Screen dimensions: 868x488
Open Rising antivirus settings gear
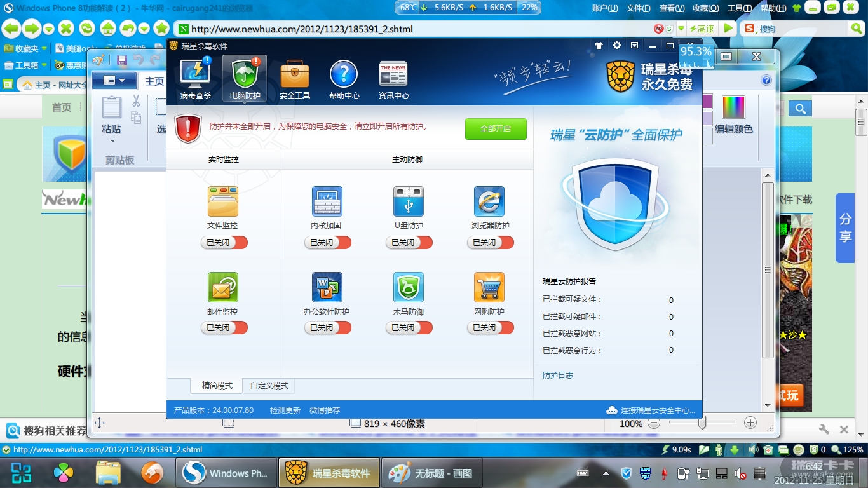616,46
